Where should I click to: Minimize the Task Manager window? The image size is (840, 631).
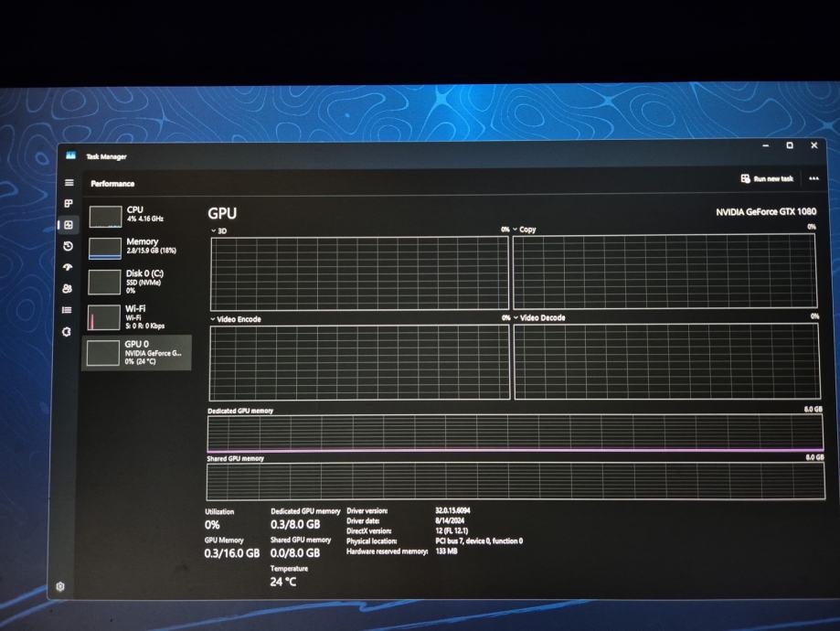(766, 145)
